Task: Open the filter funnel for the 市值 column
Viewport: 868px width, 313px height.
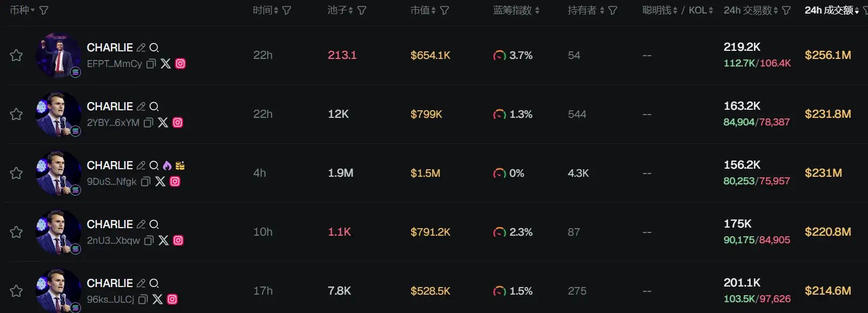Action: point(445,10)
